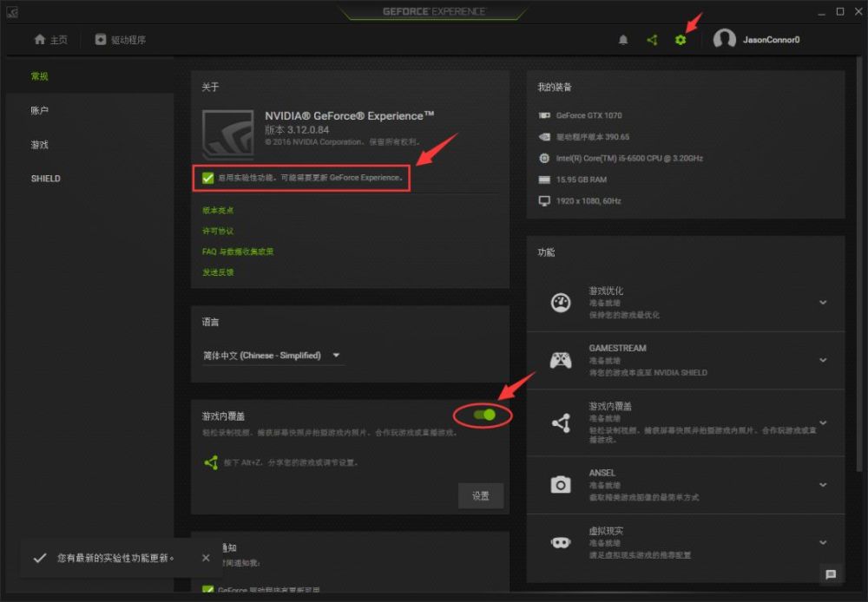Open the FAQ 与数据收集政策 link
Image resolution: width=868 pixels, height=602 pixels.
(238, 252)
